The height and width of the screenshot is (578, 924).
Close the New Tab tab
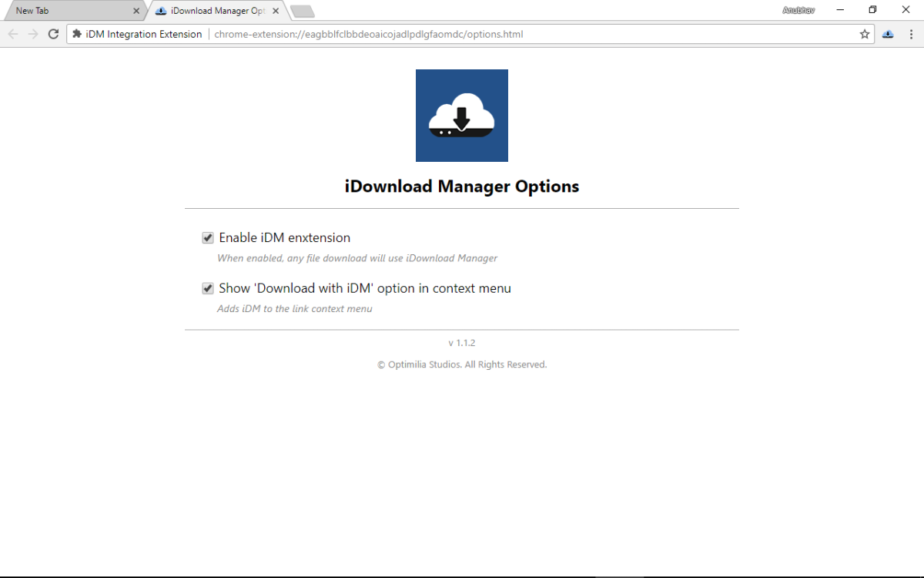point(136,11)
